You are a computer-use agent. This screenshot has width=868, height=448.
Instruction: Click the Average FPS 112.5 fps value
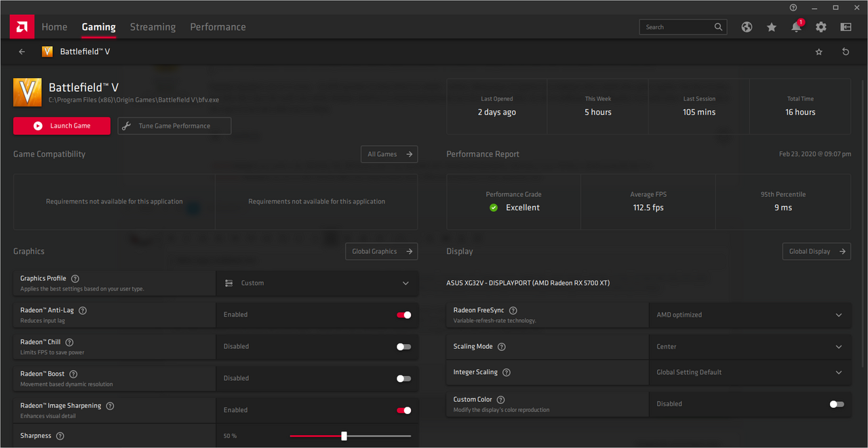(x=648, y=208)
